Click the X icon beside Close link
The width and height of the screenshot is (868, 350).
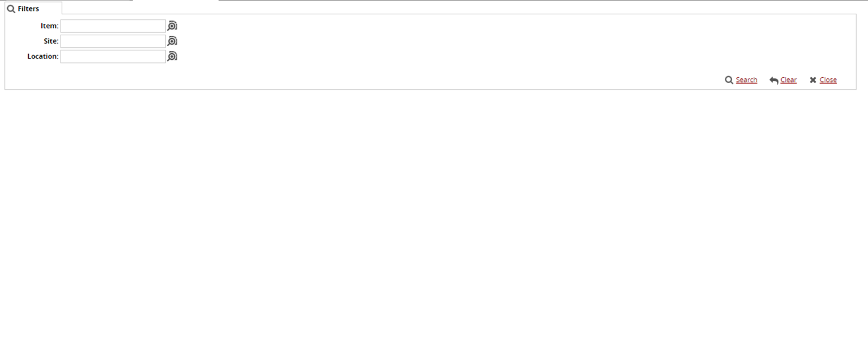pos(813,80)
